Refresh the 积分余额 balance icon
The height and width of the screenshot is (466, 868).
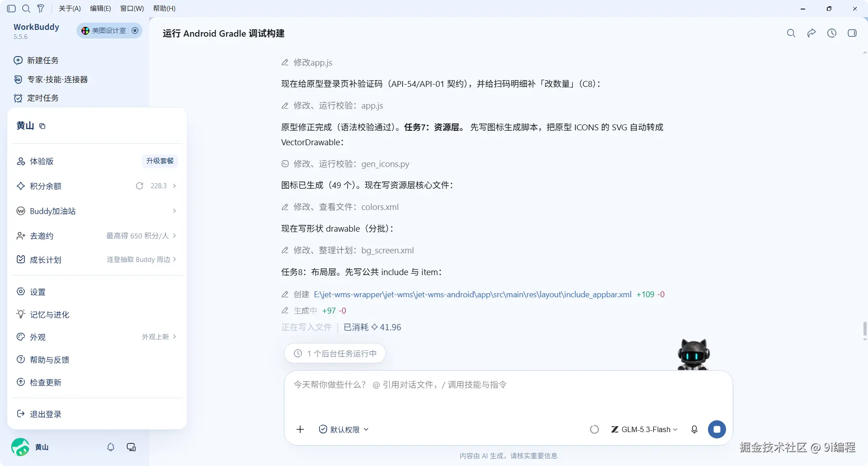tap(140, 186)
